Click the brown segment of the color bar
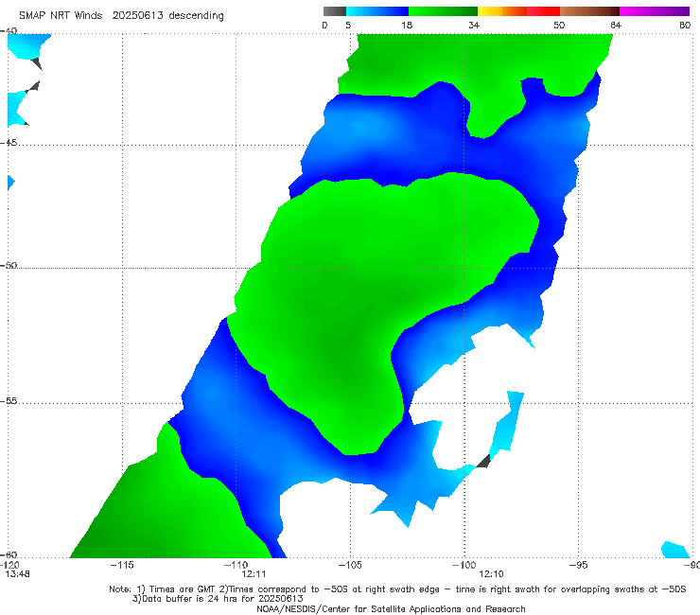 point(589,11)
